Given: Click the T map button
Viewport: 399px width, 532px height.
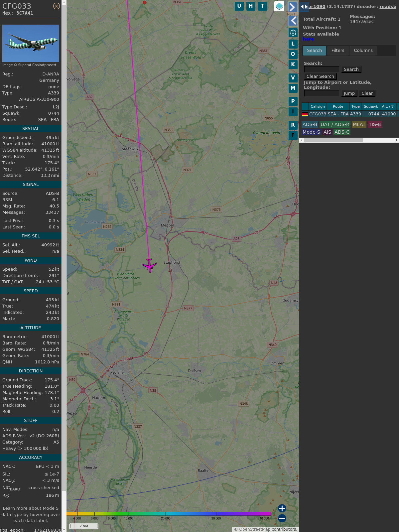Looking at the screenshot, I should pos(263,6).
